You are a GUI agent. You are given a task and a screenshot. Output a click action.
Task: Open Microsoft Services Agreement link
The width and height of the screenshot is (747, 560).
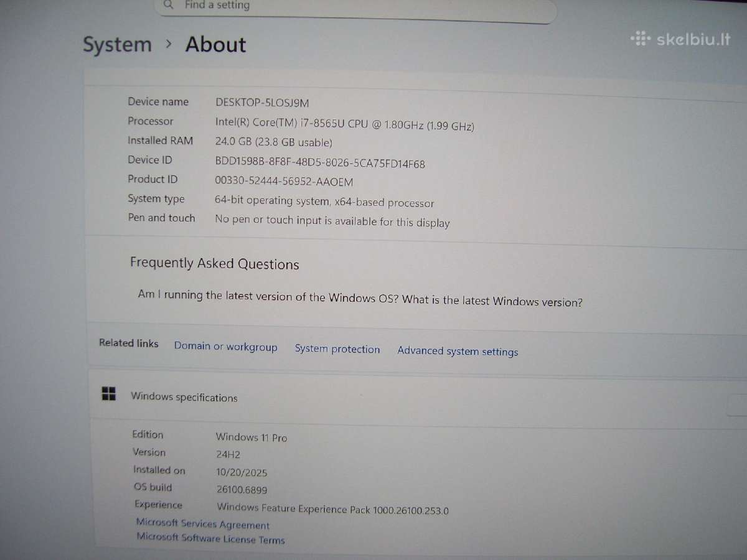click(203, 524)
